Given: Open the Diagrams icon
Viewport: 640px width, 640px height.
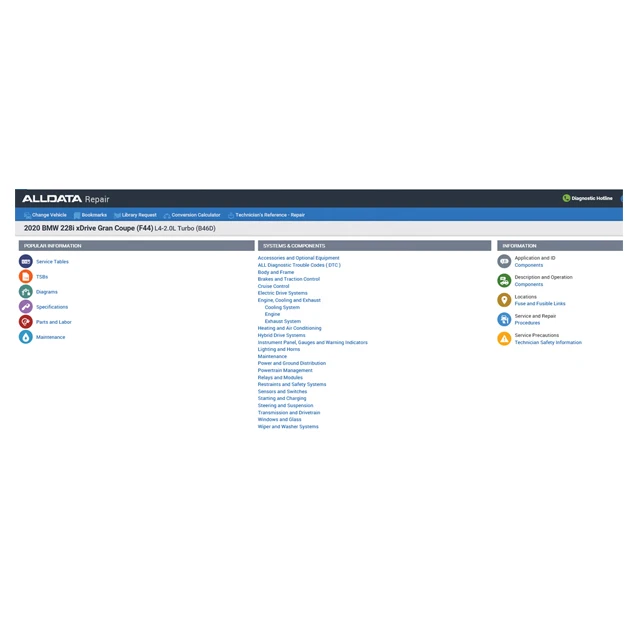Looking at the screenshot, I should (26, 291).
